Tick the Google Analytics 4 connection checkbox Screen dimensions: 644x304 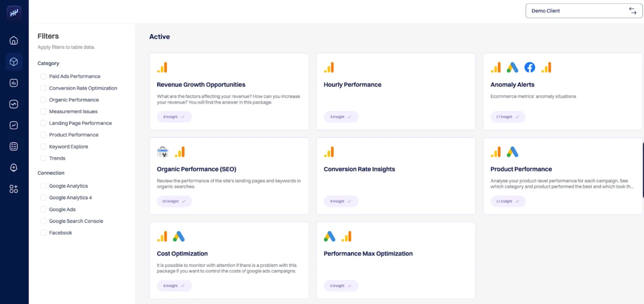(44, 198)
